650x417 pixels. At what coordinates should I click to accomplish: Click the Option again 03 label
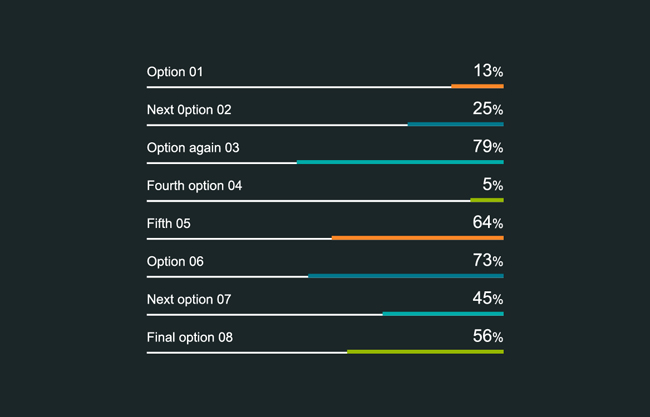[x=193, y=148]
